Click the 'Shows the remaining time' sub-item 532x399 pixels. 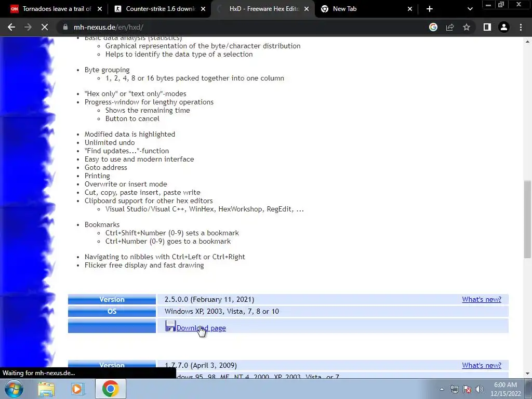148,110
